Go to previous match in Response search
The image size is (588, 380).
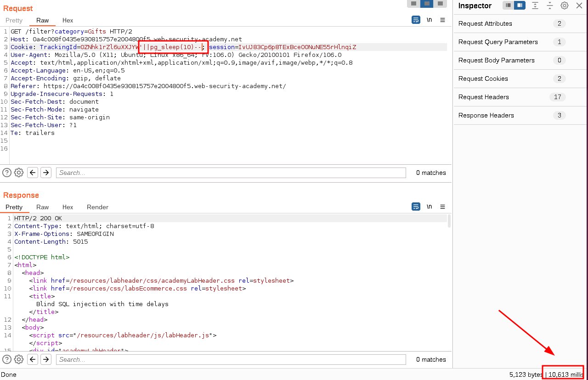click(33, 359)
